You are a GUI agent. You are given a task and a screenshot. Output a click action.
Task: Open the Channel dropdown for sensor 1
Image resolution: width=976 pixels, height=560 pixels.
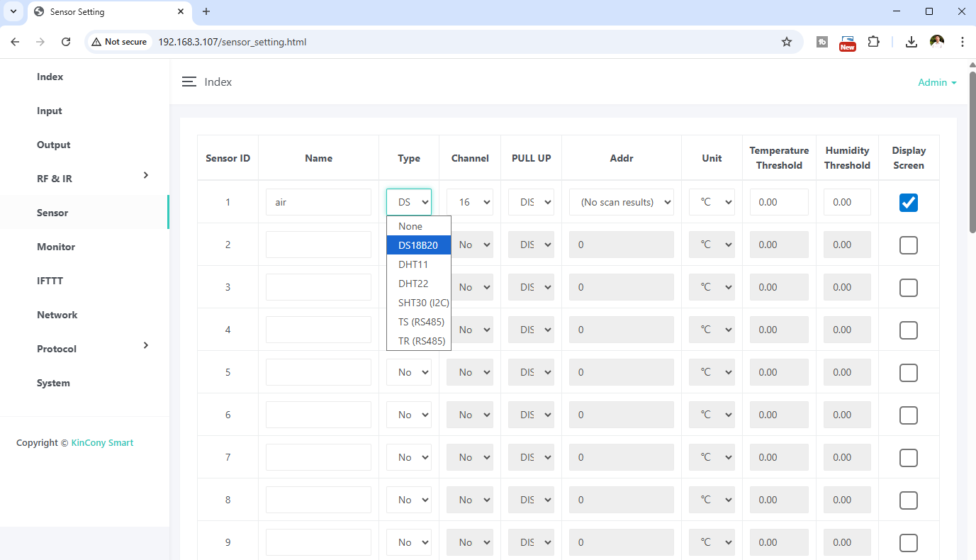[x=469, y=202]
